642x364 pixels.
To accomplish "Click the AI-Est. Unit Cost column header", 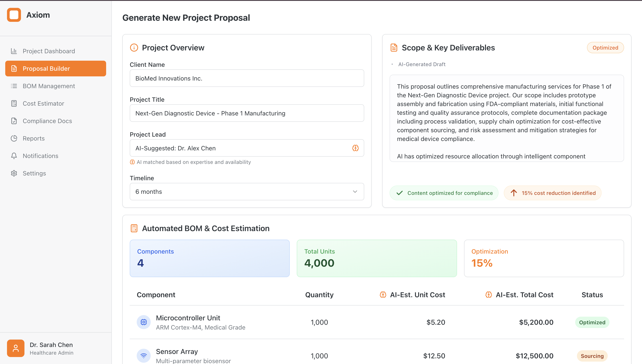I will pos(418,295).
